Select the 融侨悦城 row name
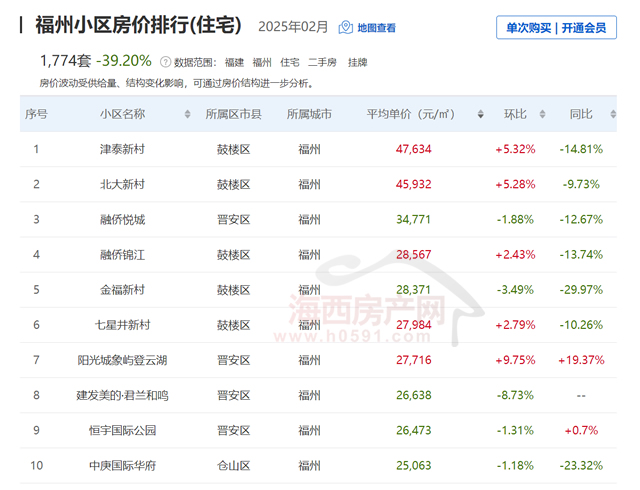This screenshot has width=640, height=490. (122, 219)
